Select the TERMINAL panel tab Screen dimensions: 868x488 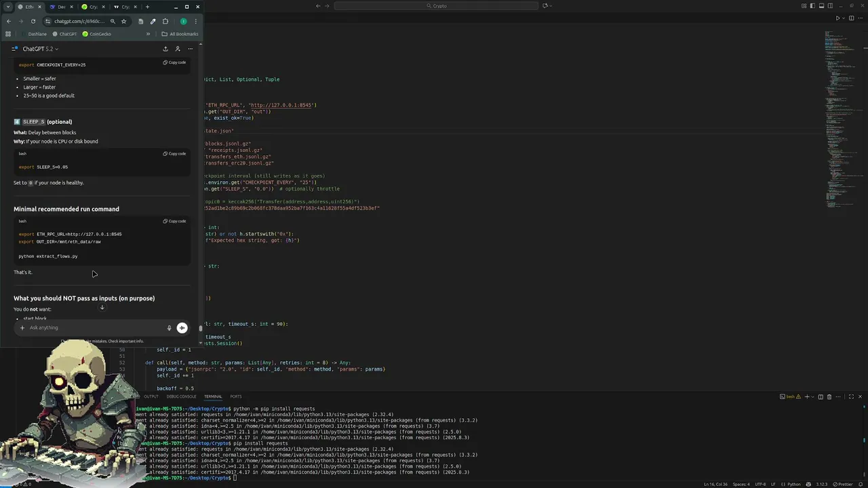pos(213,396)
